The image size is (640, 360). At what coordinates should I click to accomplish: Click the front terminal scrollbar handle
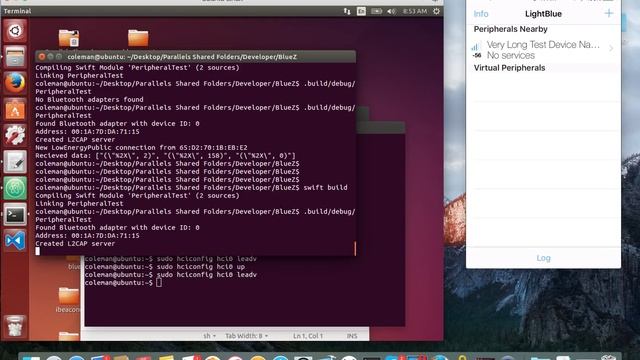point(355,249)
